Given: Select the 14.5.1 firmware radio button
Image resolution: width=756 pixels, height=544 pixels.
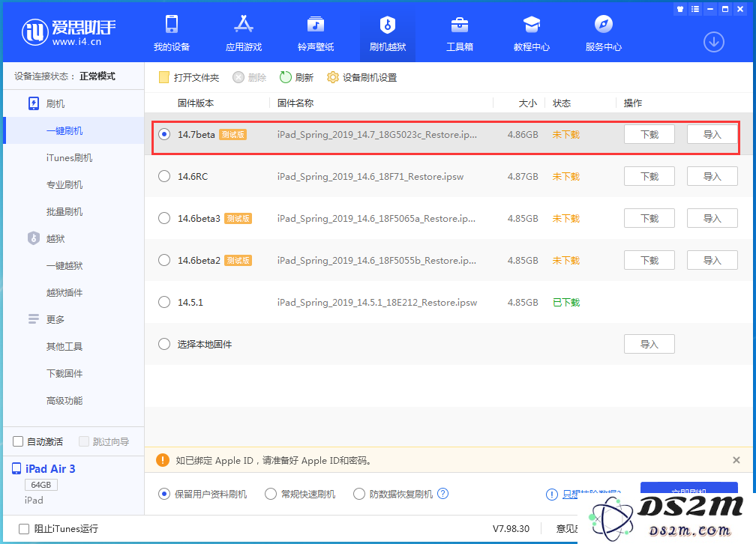Looking at the screenshot, I should coord(164,302).
